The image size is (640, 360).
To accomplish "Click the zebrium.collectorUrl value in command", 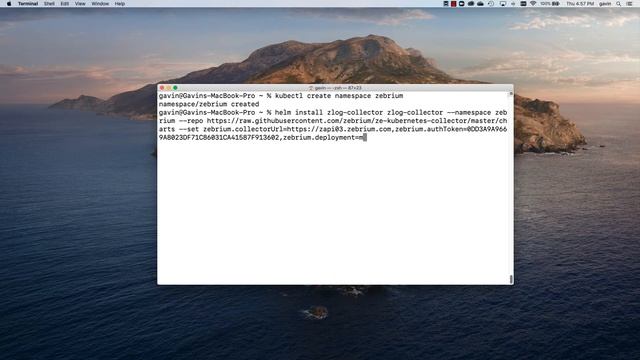I will 339,129.
